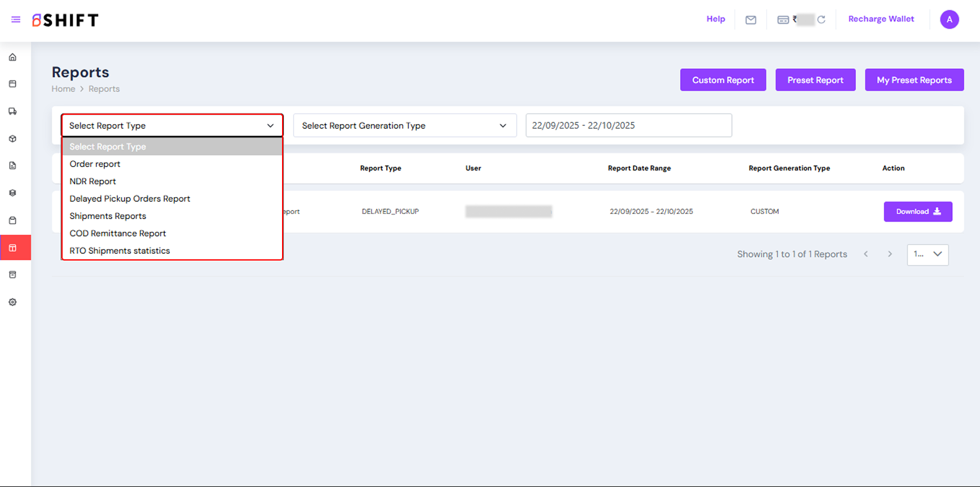Screen dimensions: 980x487
Task: Open the document page icon in sidebar
Action: (12, 166)
